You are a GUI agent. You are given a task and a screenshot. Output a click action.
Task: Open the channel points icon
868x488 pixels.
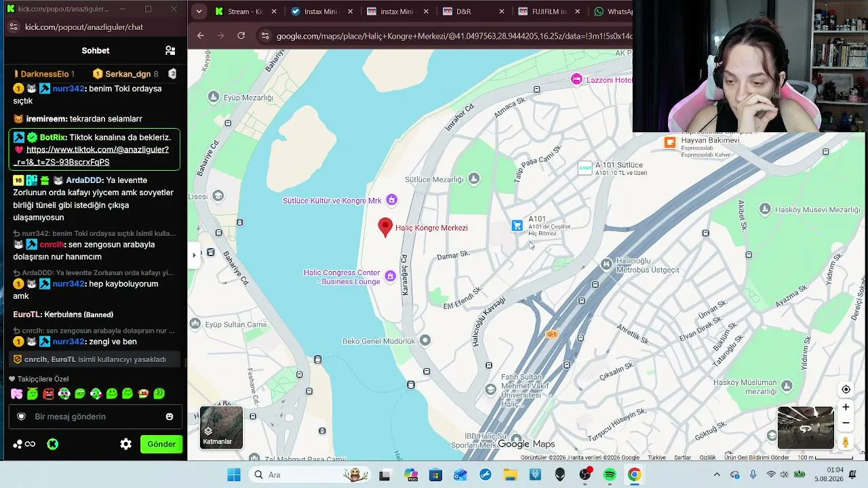[24, 444]
